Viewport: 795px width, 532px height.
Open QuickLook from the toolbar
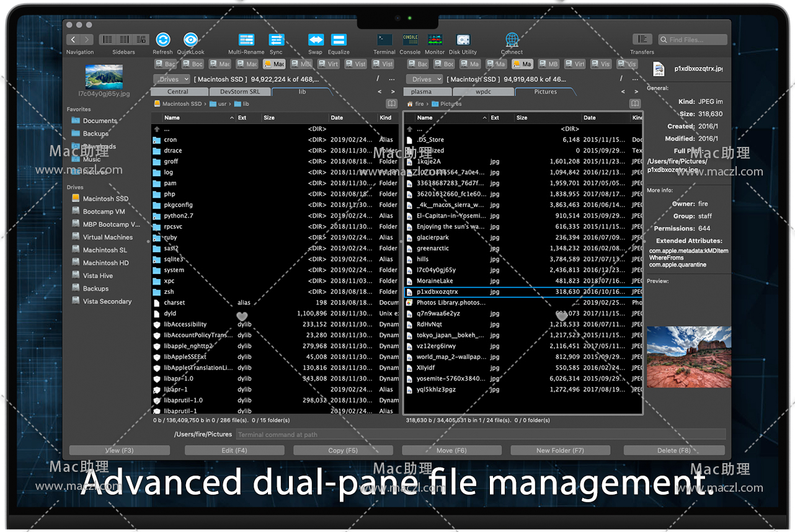click(190, 40)
